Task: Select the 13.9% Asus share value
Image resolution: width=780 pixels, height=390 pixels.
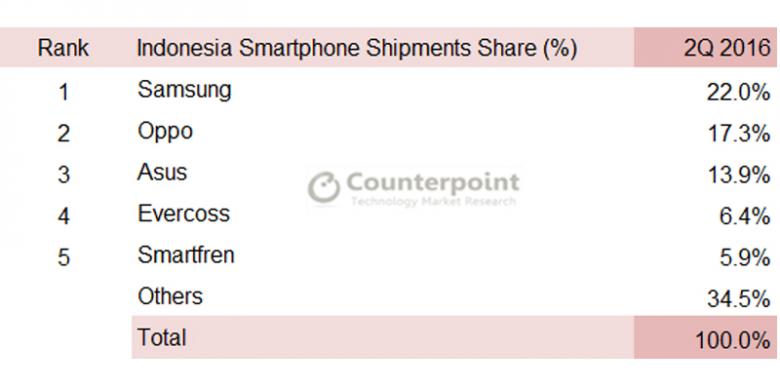Action: (x=739, y=175)
